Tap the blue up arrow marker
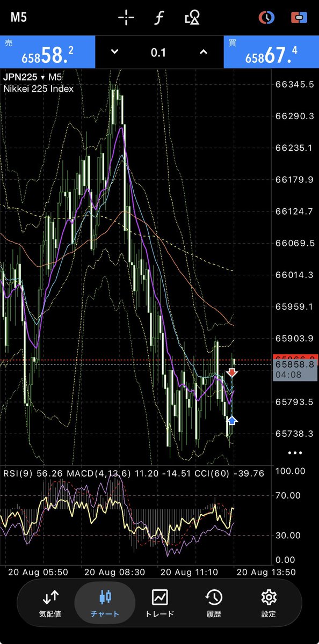319x644 pixels. click(x=232, y=420)
